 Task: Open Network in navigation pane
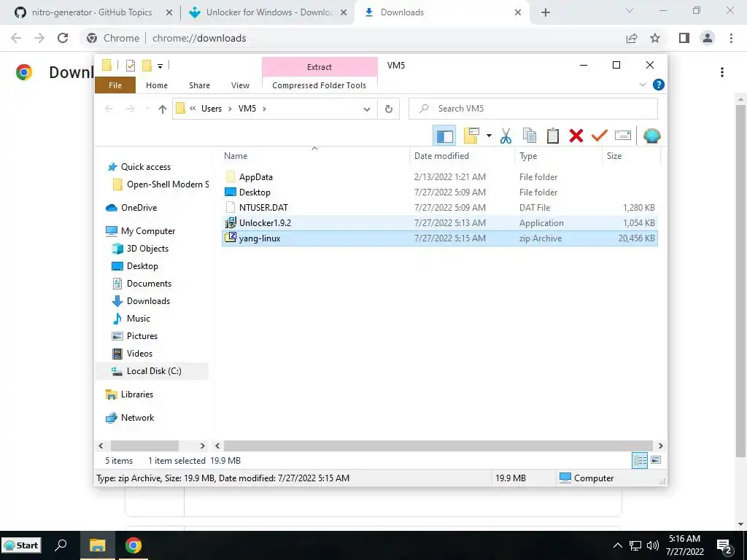click(x=137, y=418)
